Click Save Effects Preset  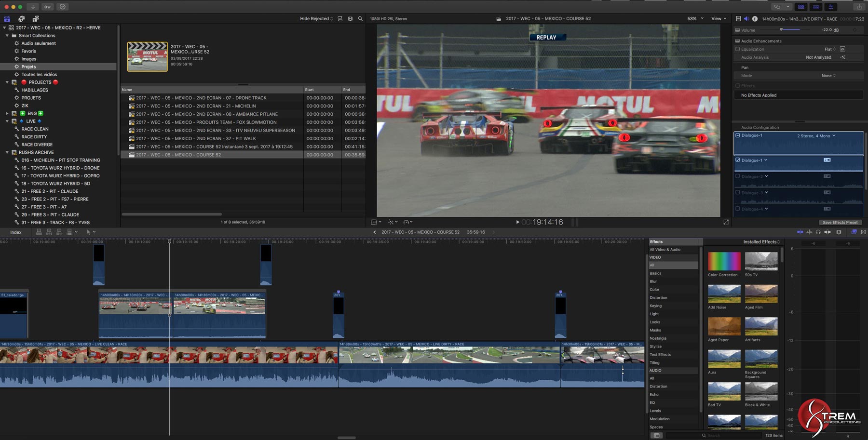(x=840, y=222)
